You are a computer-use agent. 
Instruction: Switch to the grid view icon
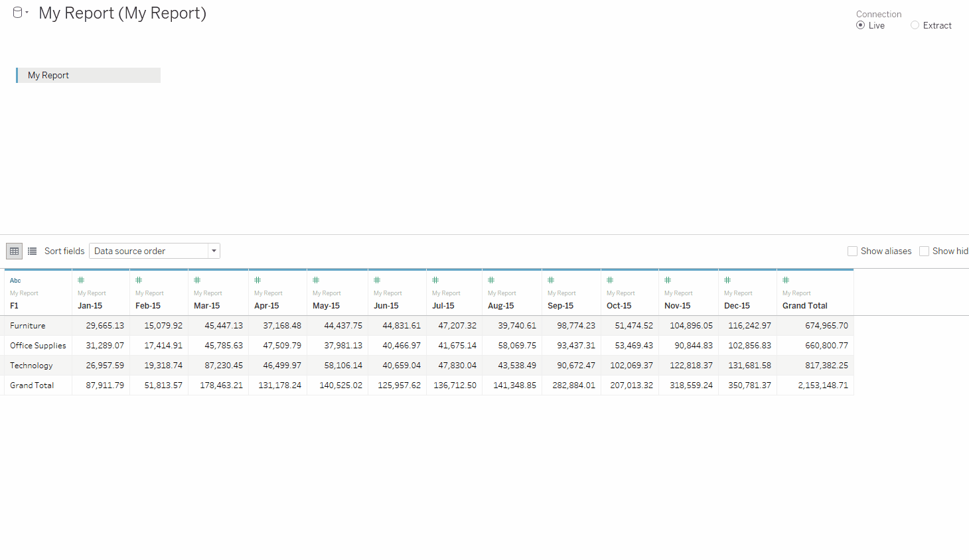tap(13, 251)
